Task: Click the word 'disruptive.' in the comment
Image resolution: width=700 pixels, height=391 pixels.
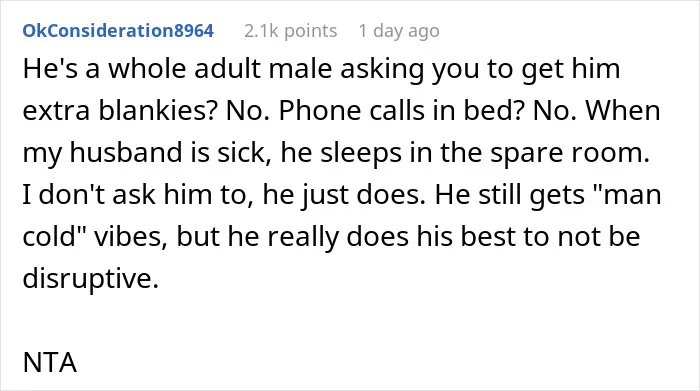Action: 91,278
